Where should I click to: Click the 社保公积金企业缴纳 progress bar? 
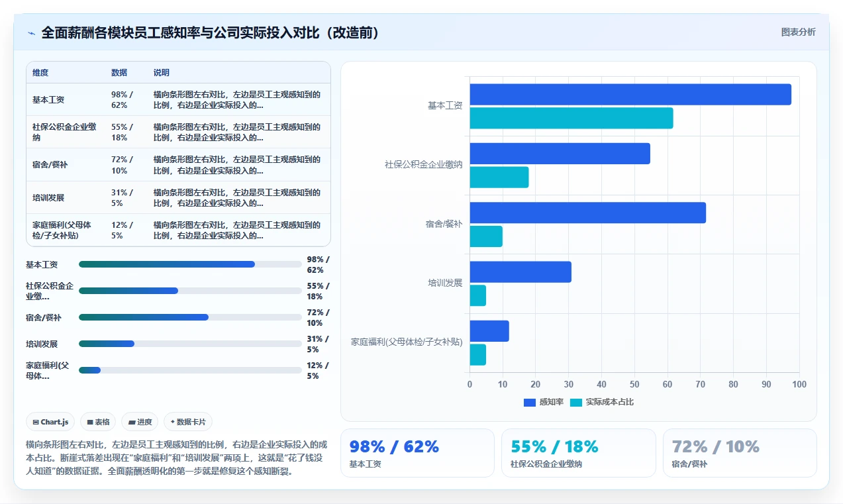coord(190,291)
